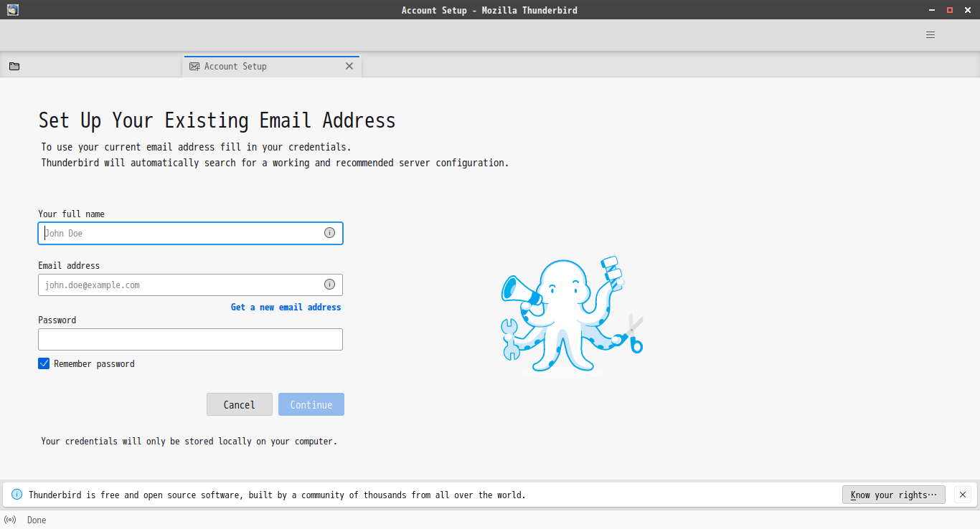Switch to the Account Setup tab
This screenshot has width=980, height=529.
tap(272, 66)
